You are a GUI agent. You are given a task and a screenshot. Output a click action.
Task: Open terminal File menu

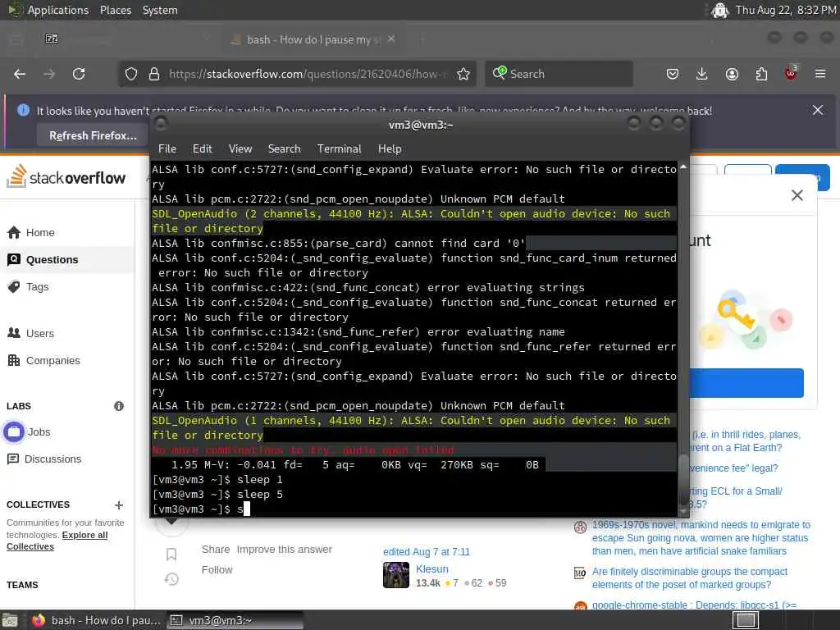167,149
